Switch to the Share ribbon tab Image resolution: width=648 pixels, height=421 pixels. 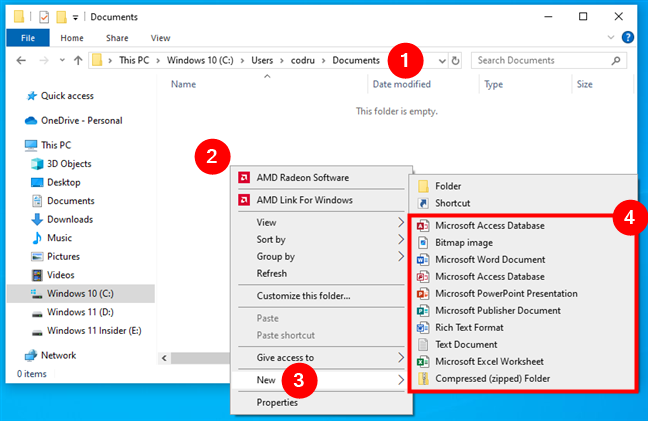pyautogui.click(x=117, y=38)
